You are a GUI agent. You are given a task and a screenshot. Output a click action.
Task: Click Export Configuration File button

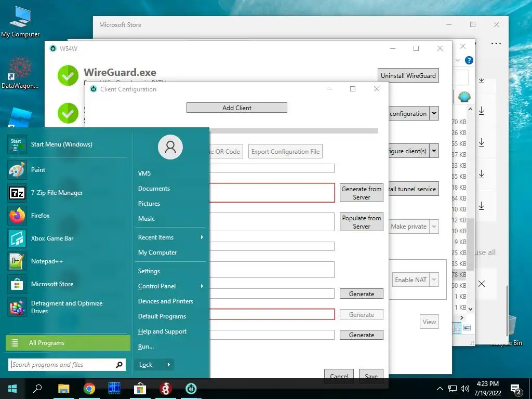285,152
